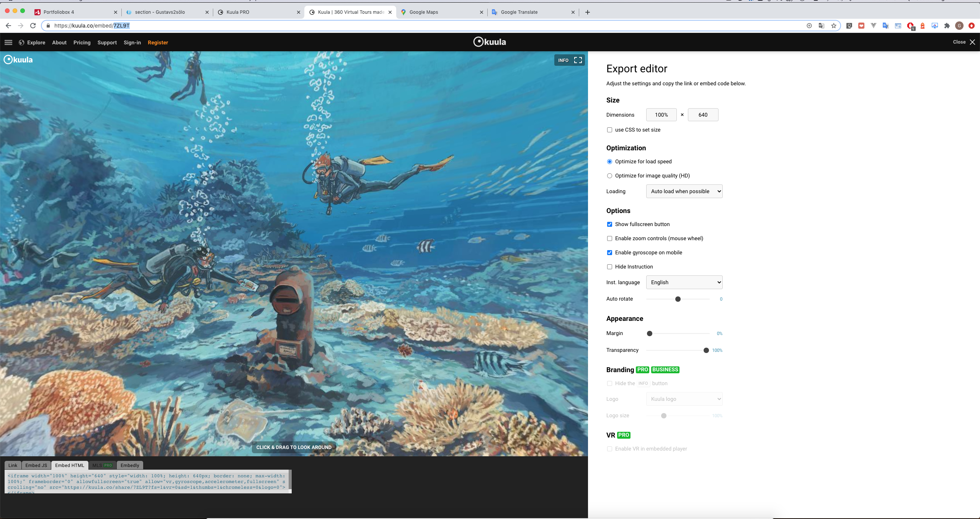The height and width of the screenshot is (519, 980).
Task: Go back with the browser arrow
Action: pos(8,26)
